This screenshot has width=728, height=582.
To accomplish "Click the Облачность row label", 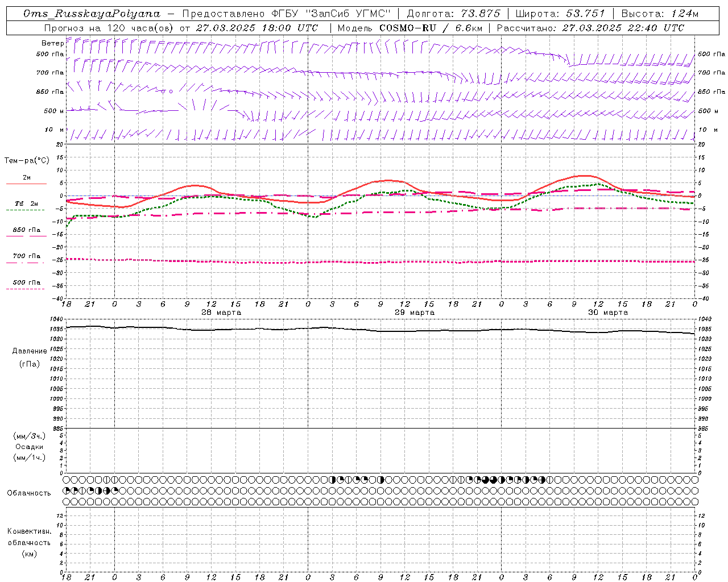I will (x=29, y=493).
